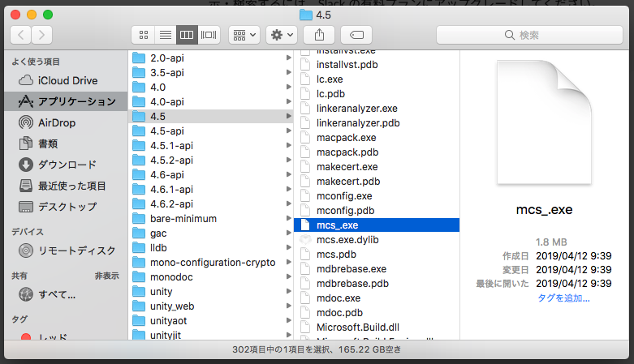Select the lc.pdb file
The image size is (634, 364).
377,94
